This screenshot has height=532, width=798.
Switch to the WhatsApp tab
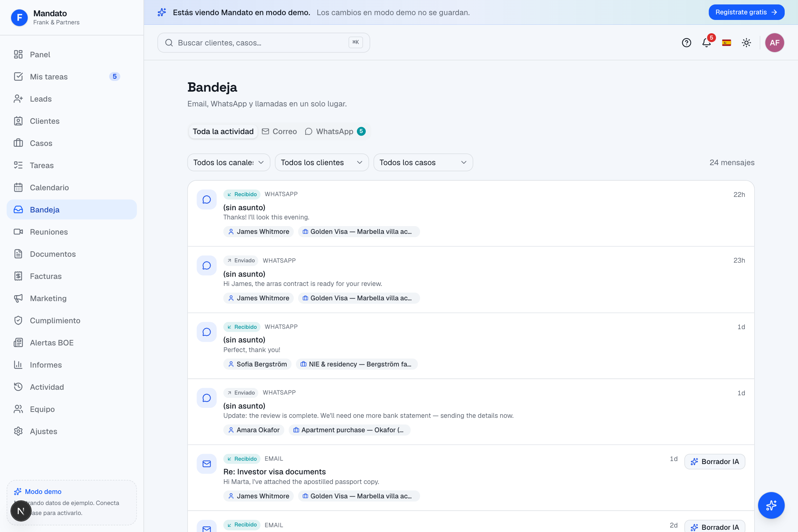tap(335, 132)
